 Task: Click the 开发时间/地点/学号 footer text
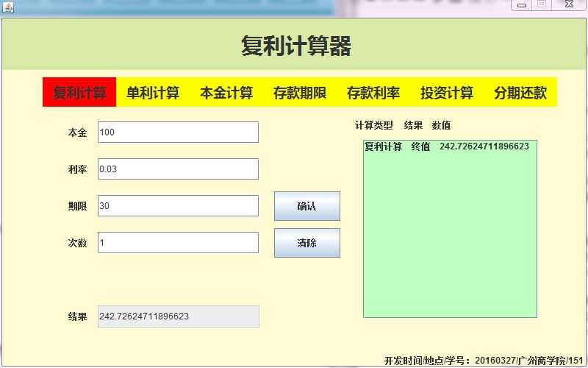tap(484, 361)
